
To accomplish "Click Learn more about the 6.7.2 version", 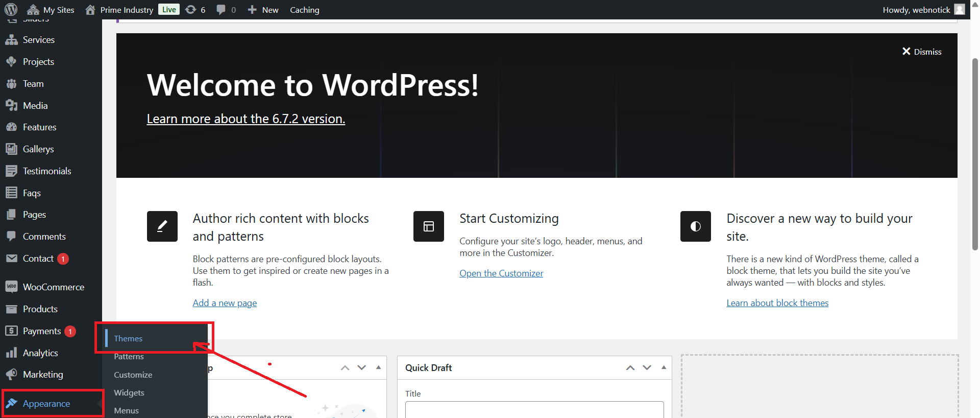I will point(246,119).
